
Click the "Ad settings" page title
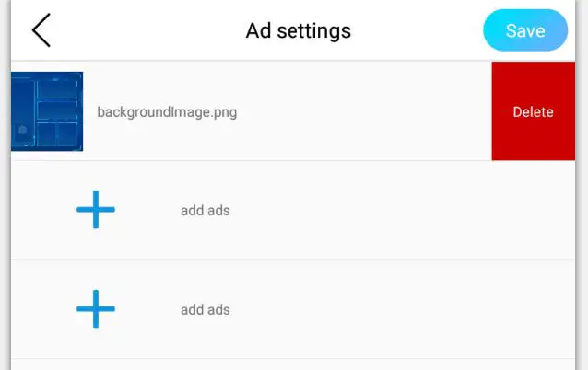(x=298, y=30)
